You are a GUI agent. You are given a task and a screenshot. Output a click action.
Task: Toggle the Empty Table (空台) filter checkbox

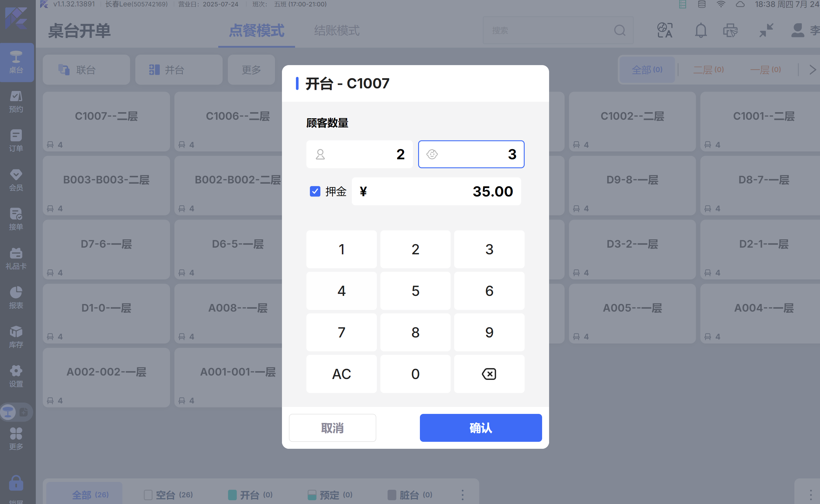[148, 495]
